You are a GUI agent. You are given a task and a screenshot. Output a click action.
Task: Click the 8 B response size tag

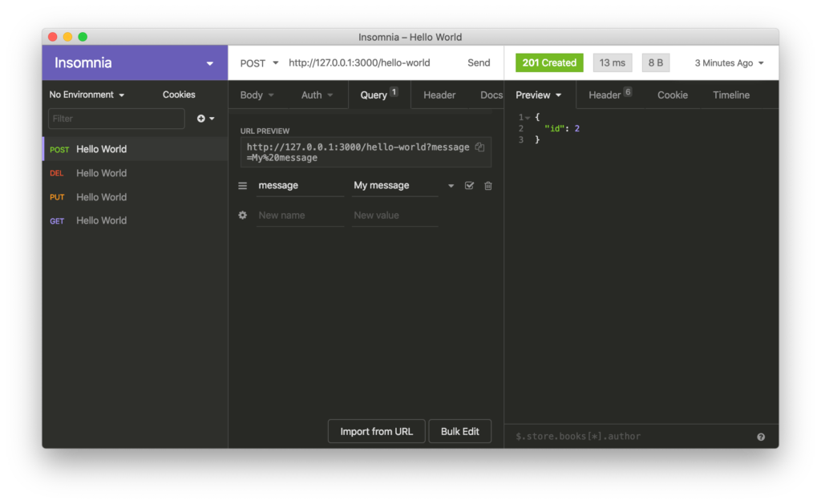656,62
